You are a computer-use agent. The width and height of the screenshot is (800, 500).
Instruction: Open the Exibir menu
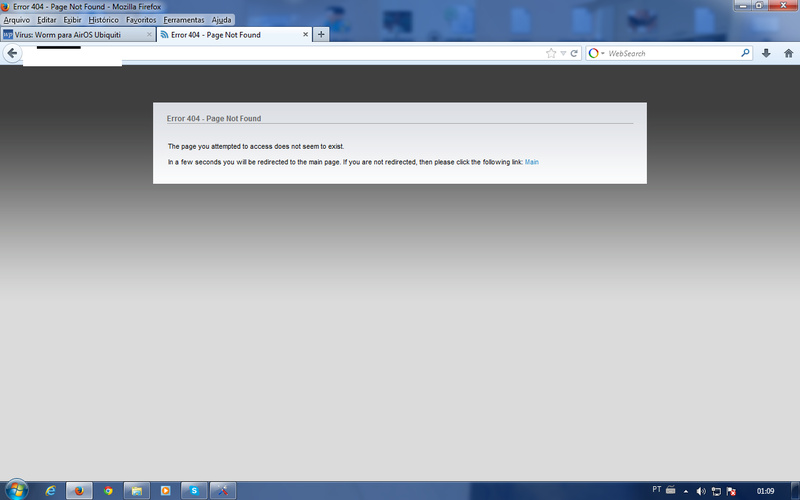(72, 20)
